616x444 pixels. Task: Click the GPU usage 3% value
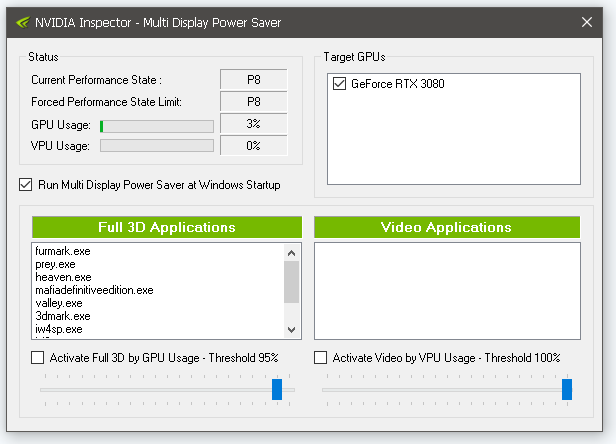click(x=254, y=124)
